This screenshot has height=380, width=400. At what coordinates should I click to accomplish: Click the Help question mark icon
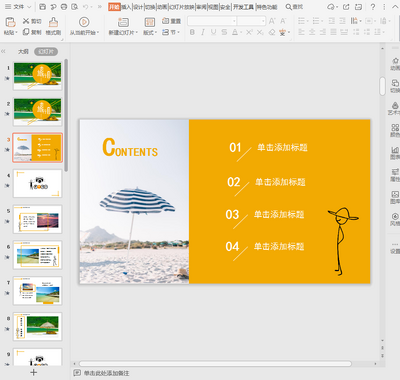[373, 7]
